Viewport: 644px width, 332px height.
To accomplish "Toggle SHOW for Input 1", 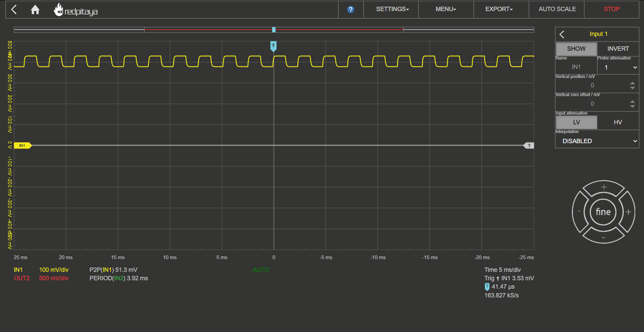I will [576, 49].
